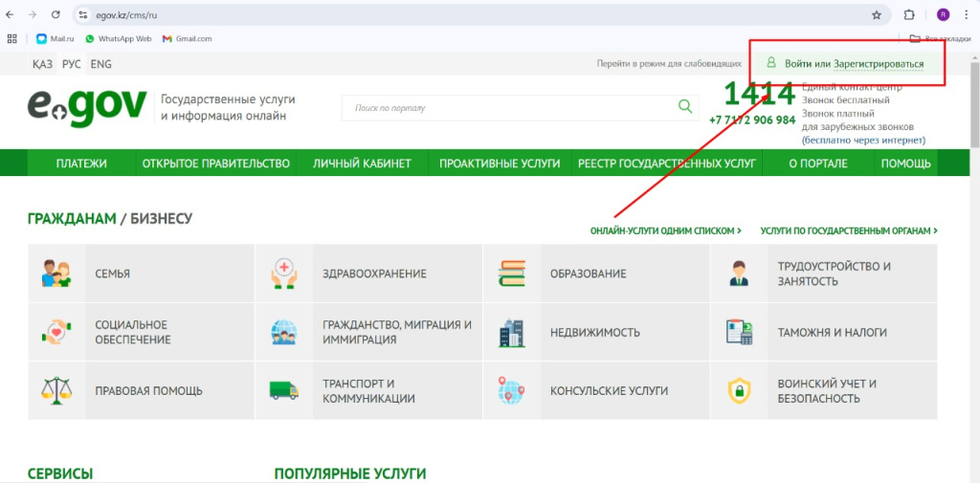This screenshot has width=980, height=483.
Task: Click the businessman employment icon
Action: click(x=739, y=274)
